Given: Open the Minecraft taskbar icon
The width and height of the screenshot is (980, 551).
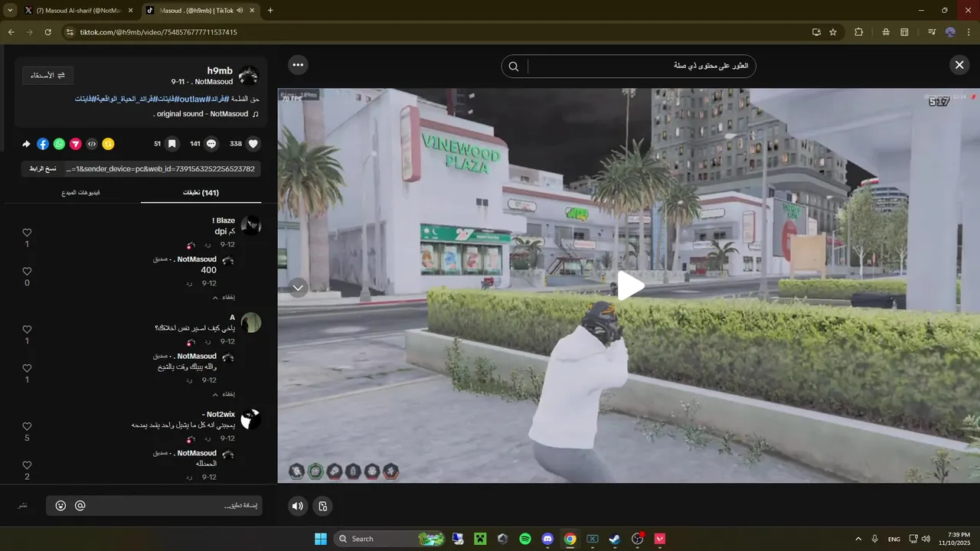Looking at the screenshot, I should [480, 539].
